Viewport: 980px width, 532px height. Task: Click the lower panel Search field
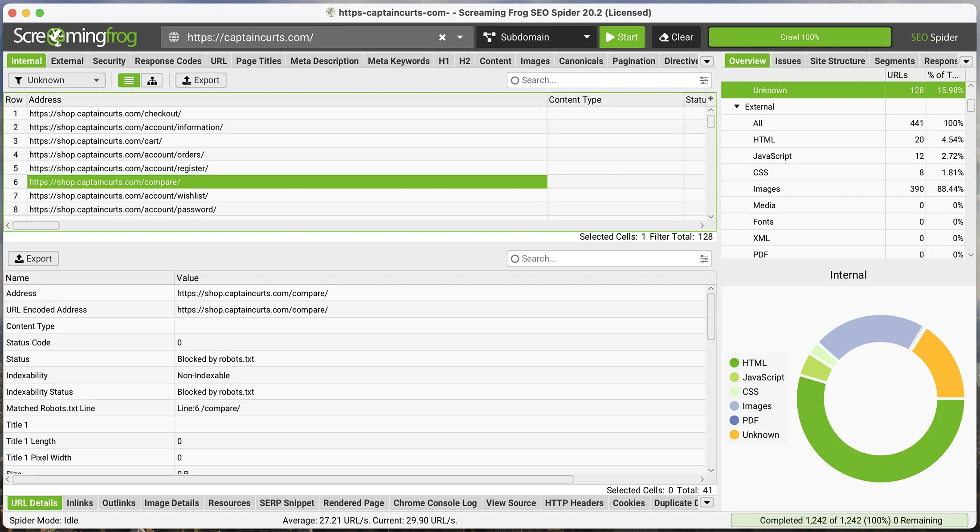(608, 258)
